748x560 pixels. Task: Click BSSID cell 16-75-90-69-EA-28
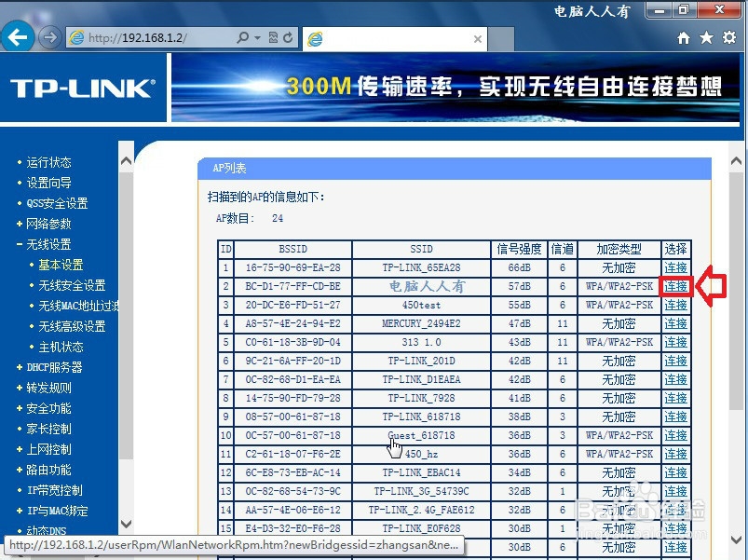[292, 267]
